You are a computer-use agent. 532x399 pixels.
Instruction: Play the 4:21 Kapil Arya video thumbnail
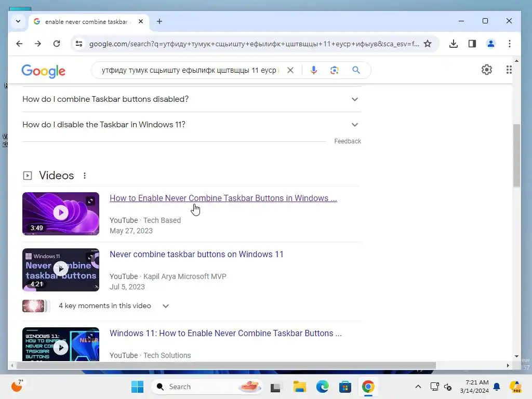[61, 270]
